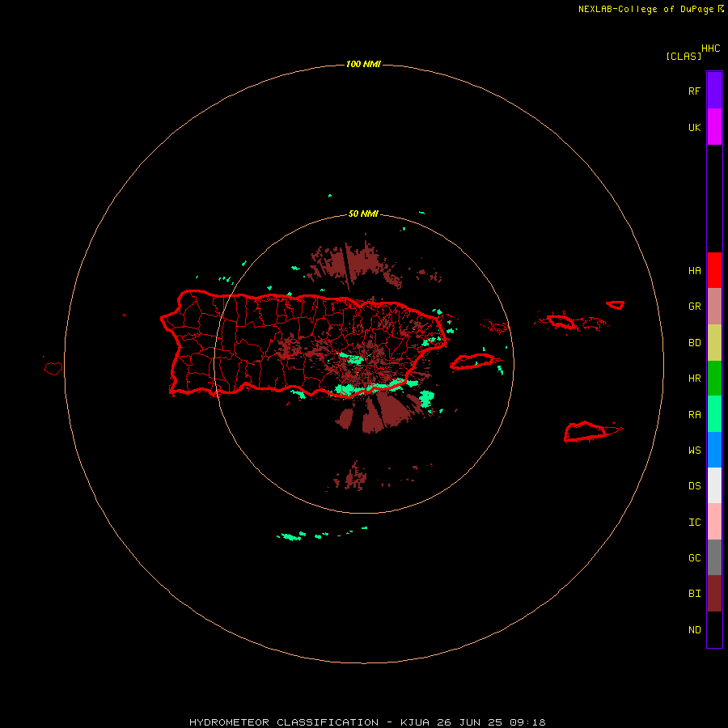The image size is (728, 728).
Task: Click the HR legend label
Action: [694, 379]
